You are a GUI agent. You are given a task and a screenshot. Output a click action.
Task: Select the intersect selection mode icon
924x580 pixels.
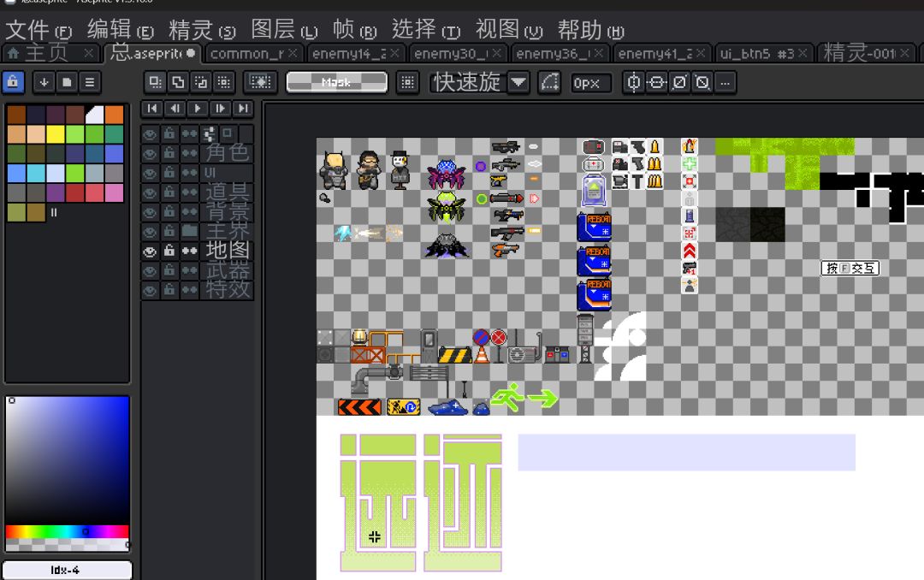224,82
